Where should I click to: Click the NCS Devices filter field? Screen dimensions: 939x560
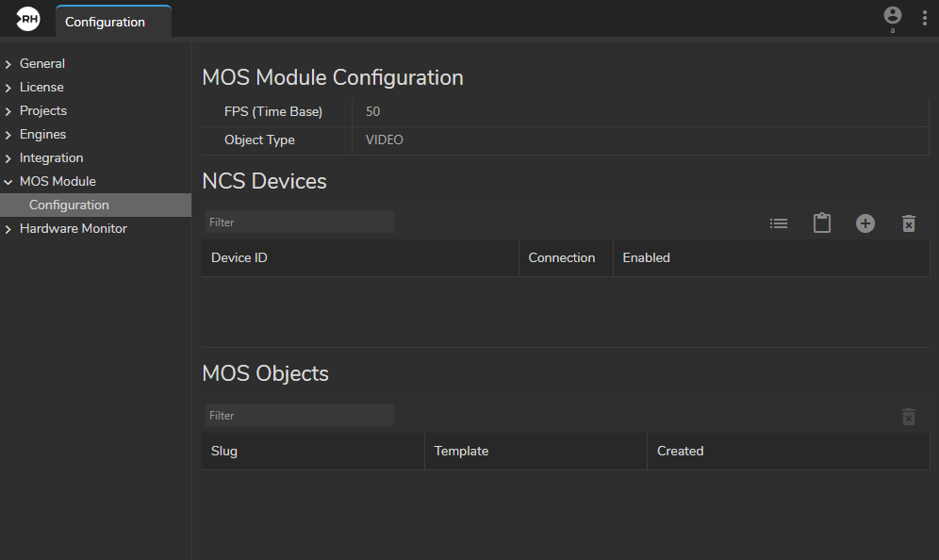(x=299, y=222)
